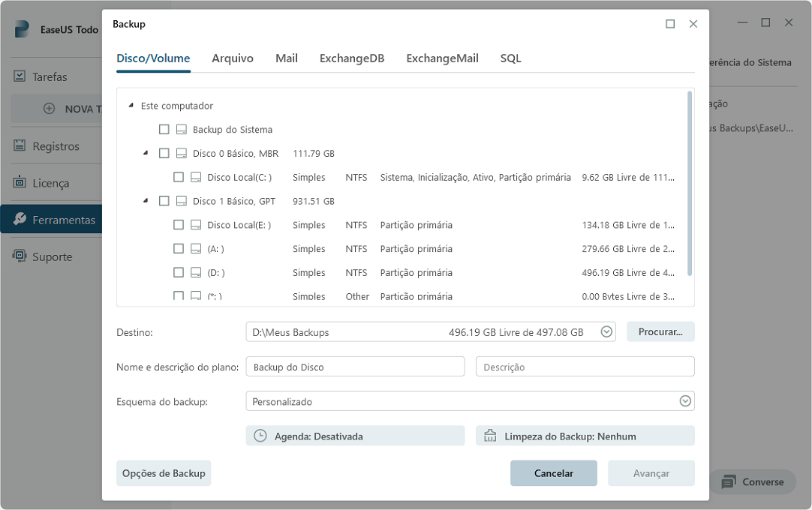Open the ExchangeMail tab
Viewport: 812px width, 510px height.
(x=442, y=58)
